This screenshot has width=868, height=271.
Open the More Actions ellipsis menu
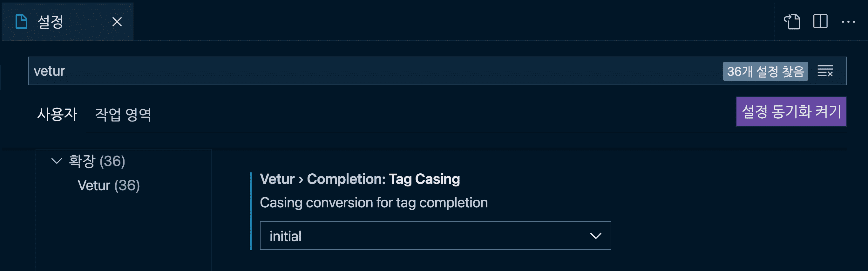[848, 22]
